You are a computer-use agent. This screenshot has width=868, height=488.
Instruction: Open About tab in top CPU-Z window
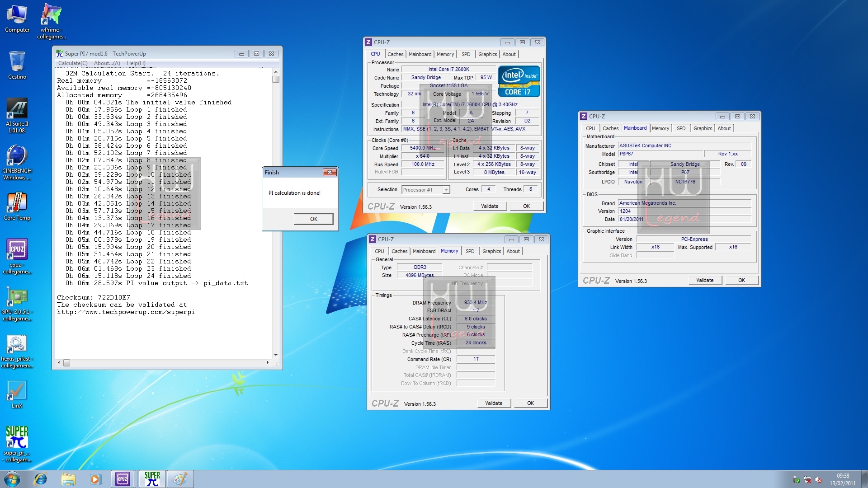tap(509, 54)
